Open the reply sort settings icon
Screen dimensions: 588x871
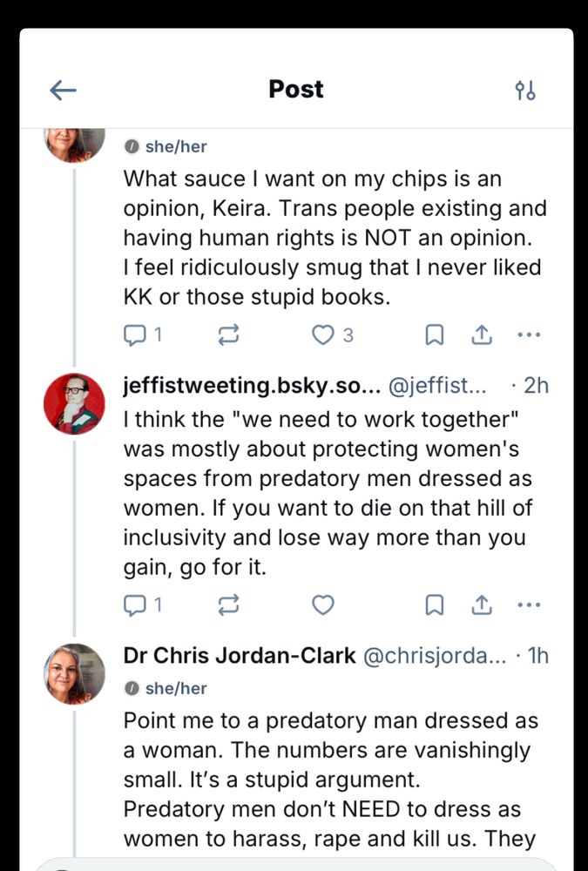pos(525,90)
